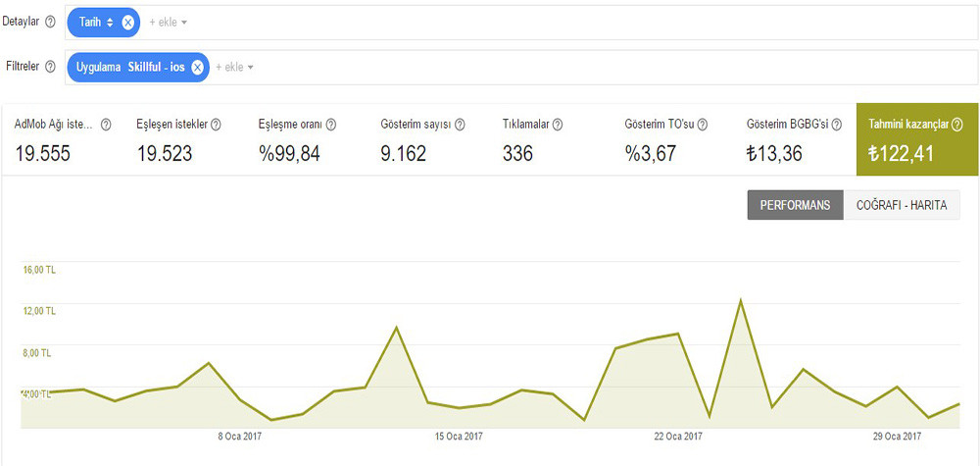Click help icon beside Eşleşme oranı
Viewport: 980px width, 466px height.
pos(331,125)
